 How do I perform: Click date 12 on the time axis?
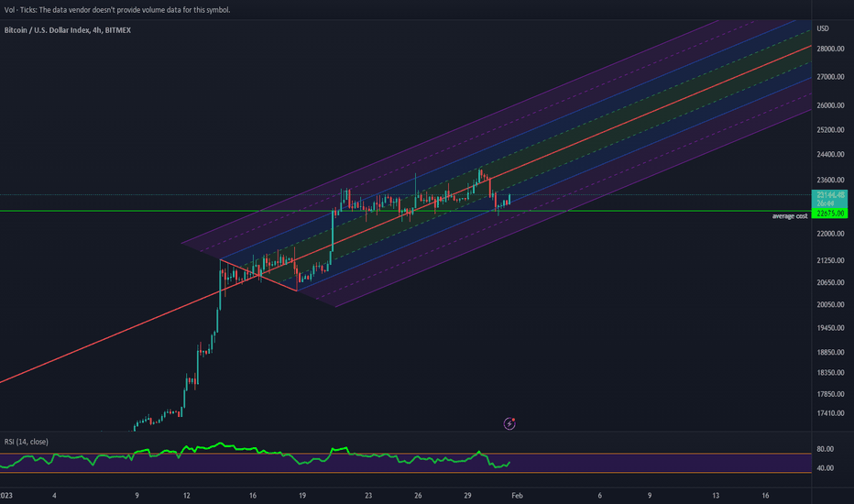click(x=186, y=496)
